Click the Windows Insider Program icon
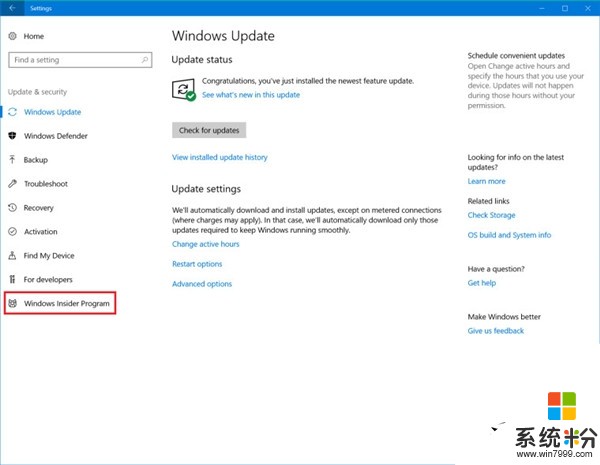This screenshot has width=600, height=465. click(12, 303)
